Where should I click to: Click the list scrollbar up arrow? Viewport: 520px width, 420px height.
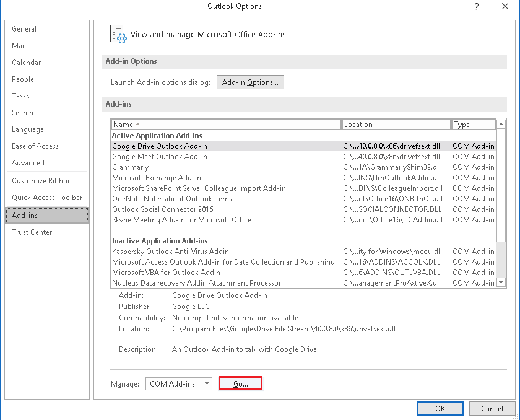501,124
